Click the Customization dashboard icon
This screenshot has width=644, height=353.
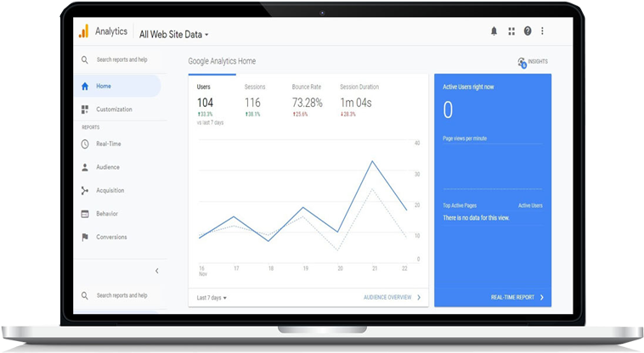point(85,109)
